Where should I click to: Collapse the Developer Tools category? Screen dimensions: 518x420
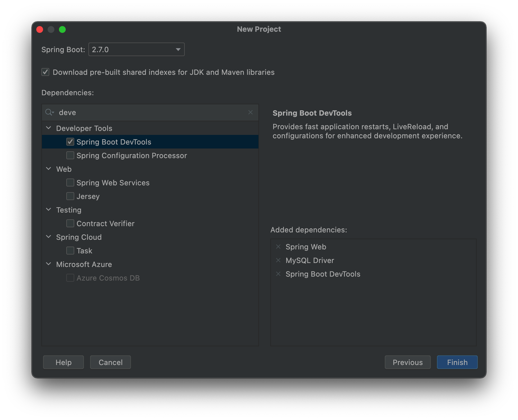(48, 128)
